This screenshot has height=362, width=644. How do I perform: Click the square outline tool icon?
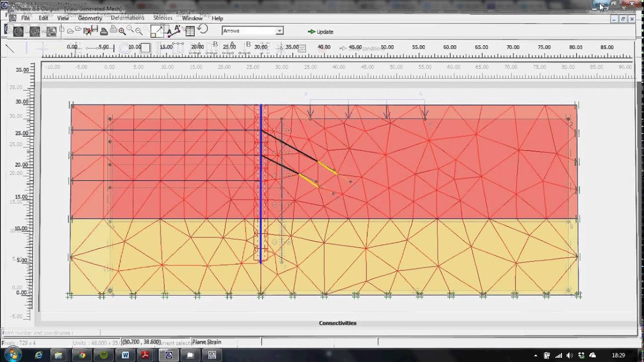(x=145, y=48)
